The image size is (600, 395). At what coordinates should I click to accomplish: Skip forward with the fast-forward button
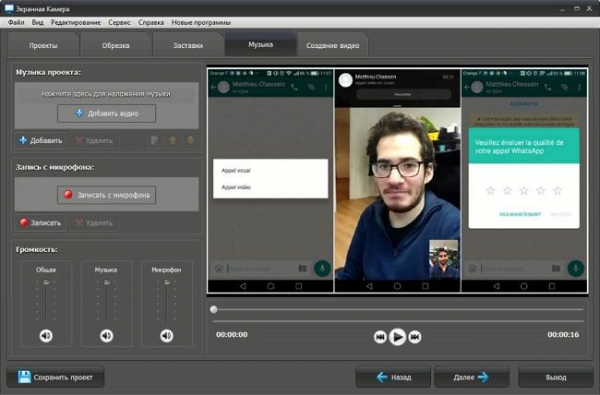415,337
